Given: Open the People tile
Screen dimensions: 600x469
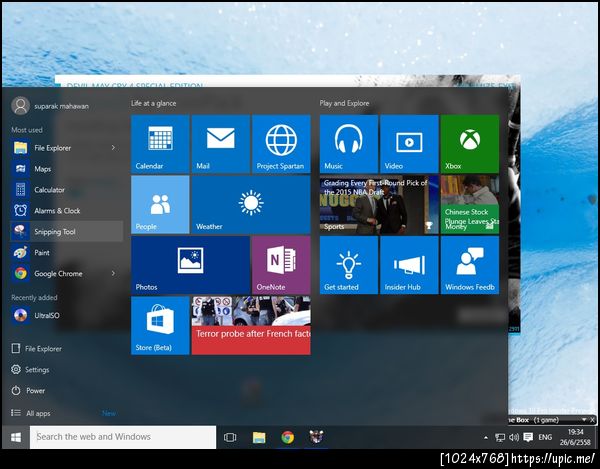Looking at the screenshot, I should [160, 204].
